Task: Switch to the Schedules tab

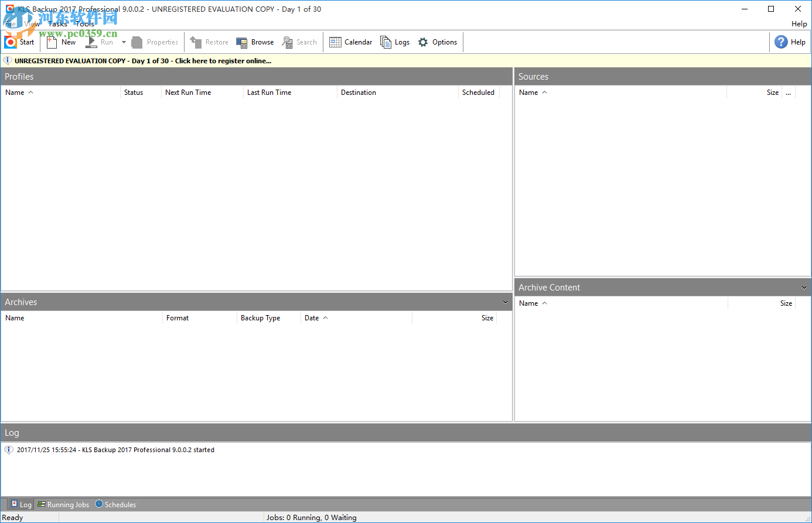Action: tap(115, 504)
